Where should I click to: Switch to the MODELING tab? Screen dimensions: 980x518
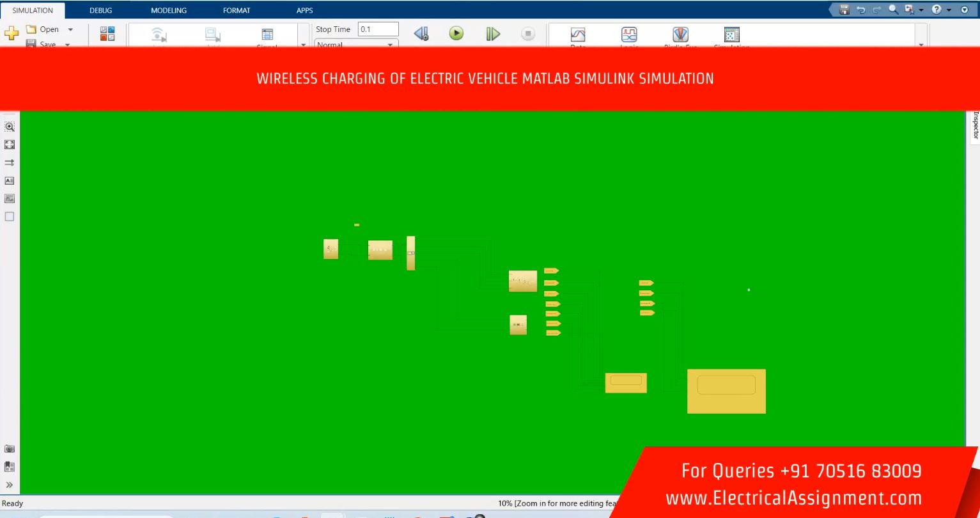click(169, 10)
